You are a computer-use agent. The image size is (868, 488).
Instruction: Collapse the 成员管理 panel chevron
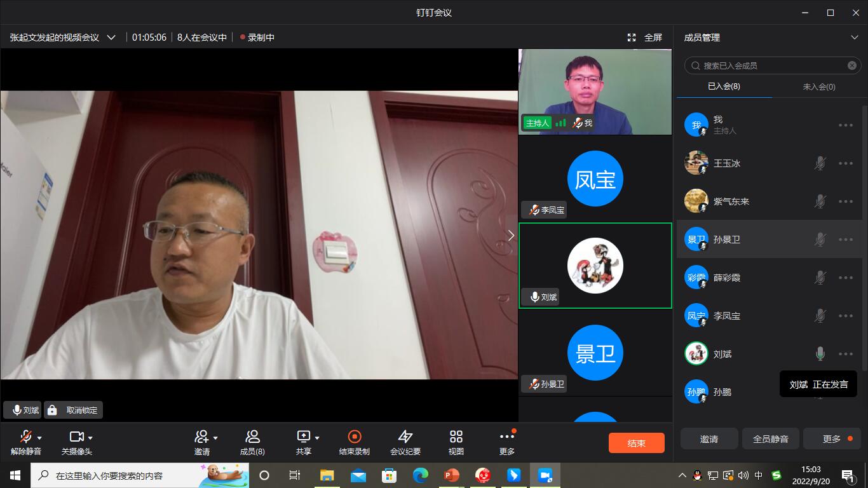point(855,37)
